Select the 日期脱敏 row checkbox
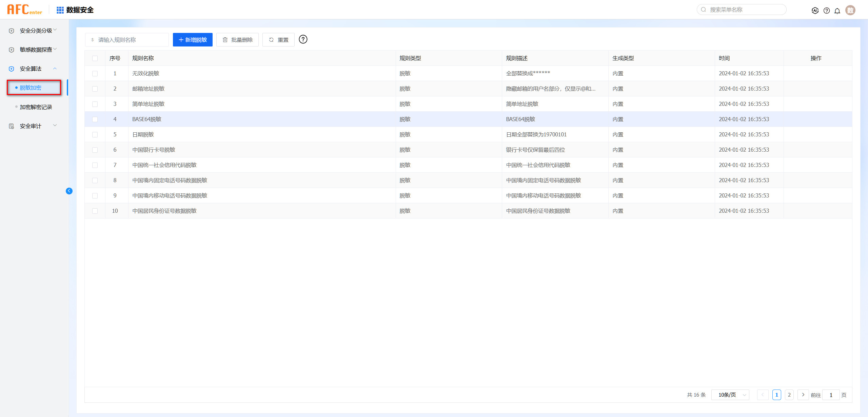Image resolution: width=868 pixels, height=417 pixels. coord(95,135)
